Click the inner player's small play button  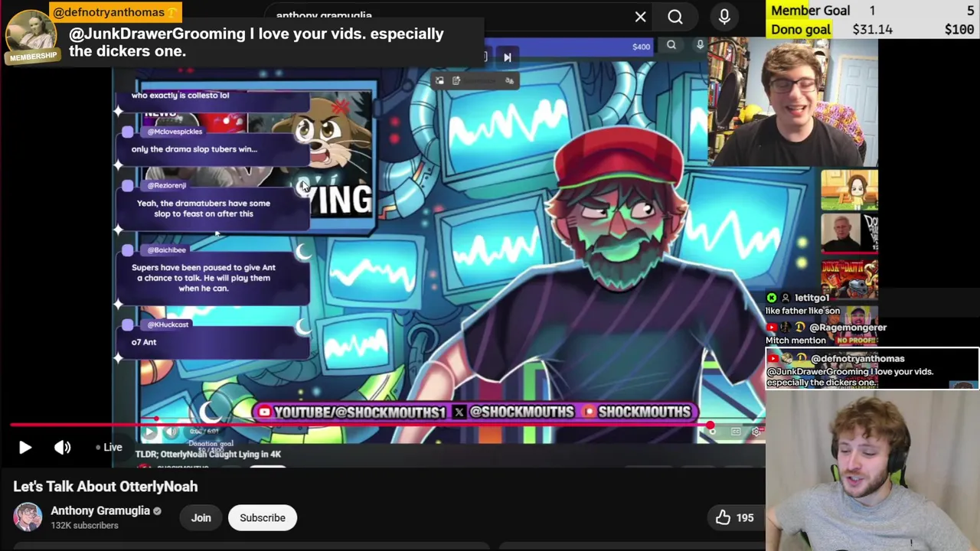150,432
